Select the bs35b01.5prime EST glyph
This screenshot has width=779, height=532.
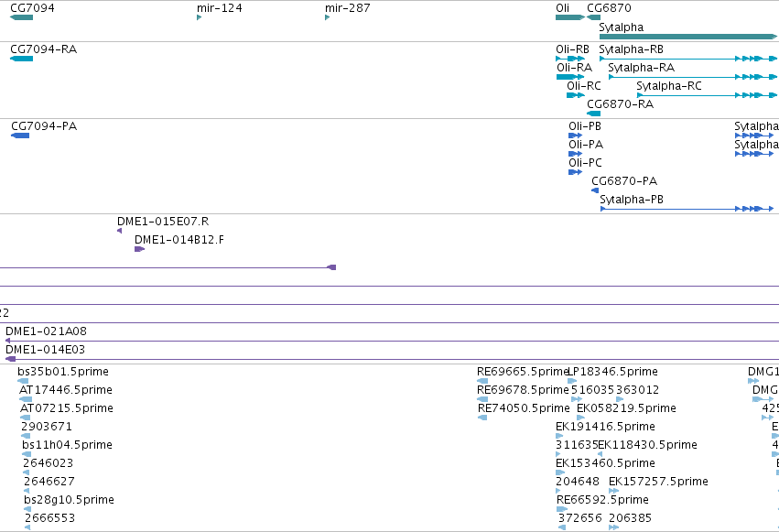pyautogui.click(x=23, y=381)
